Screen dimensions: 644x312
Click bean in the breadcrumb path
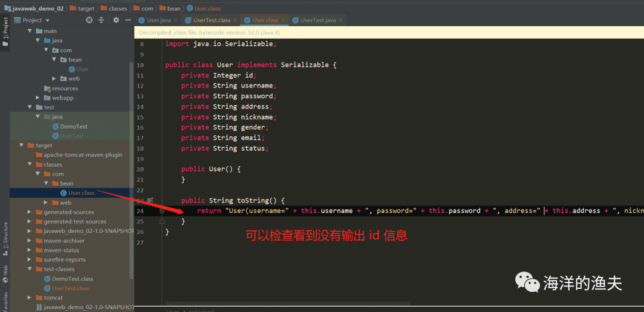[x=169, y=8]
